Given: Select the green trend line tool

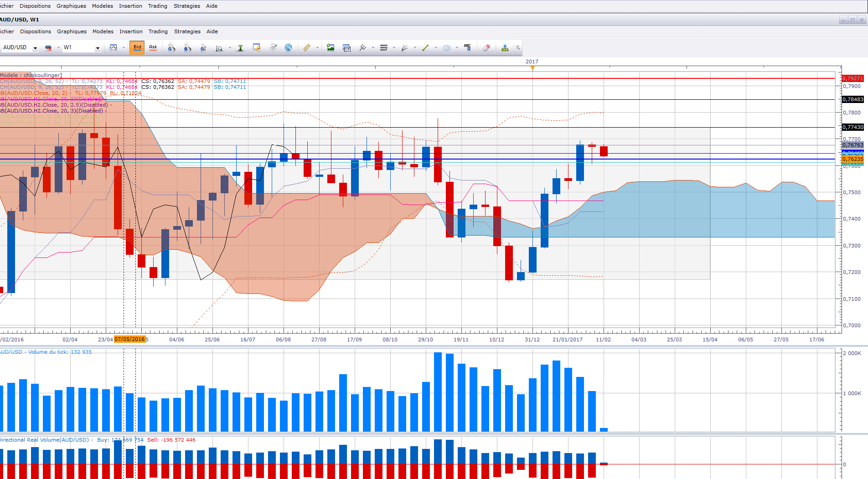Looking at the screenshot, I should (x=425, y=47).
